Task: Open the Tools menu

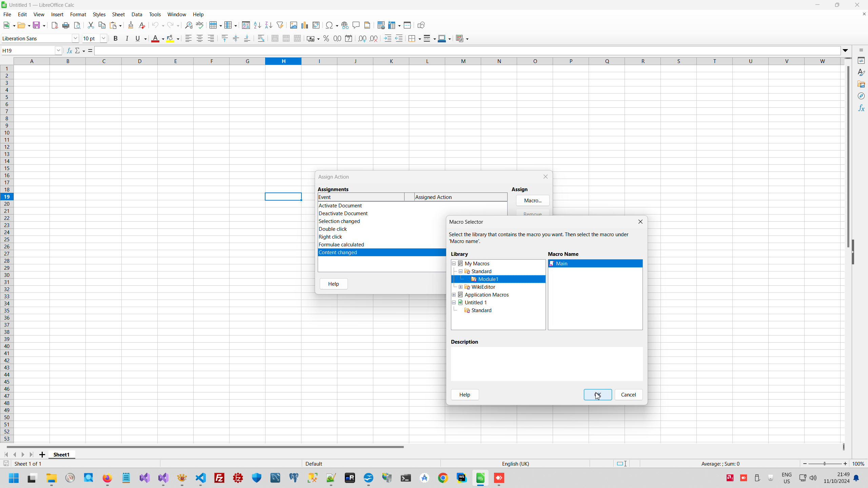Action: 155,15
